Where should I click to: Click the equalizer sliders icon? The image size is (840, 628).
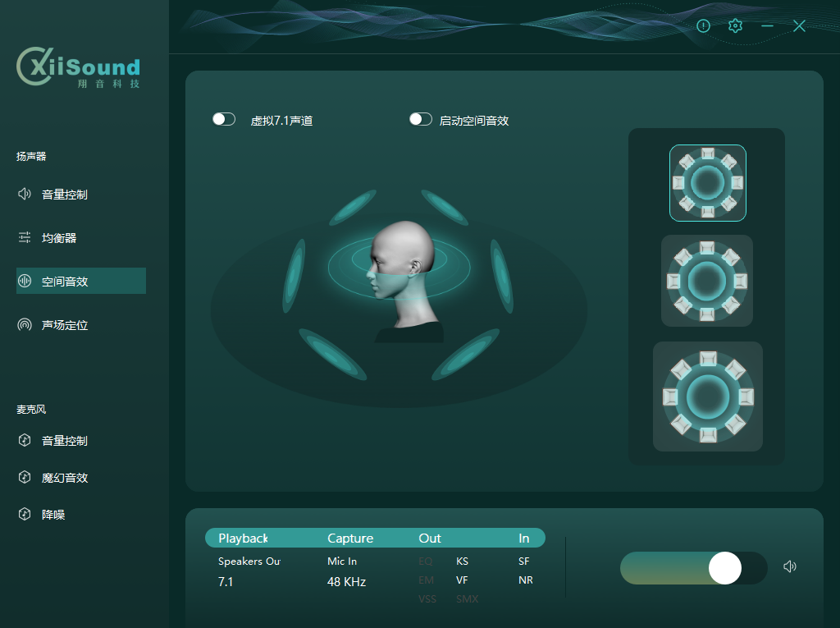click(25, 238)
